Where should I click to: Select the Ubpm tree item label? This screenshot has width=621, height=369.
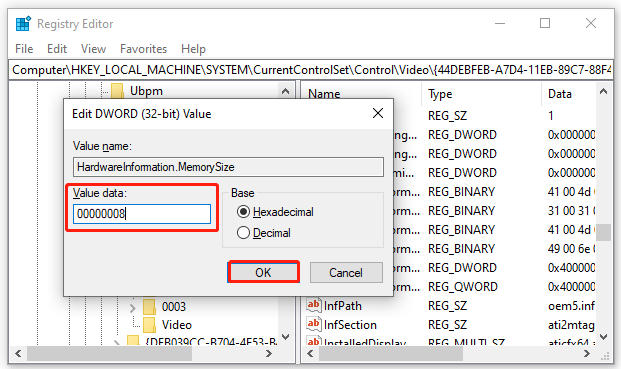146,91
